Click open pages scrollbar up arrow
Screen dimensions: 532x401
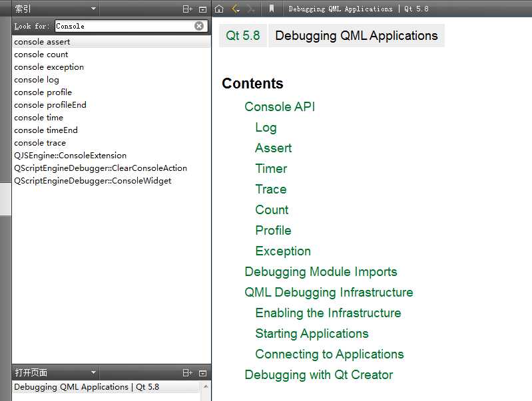pos(206,386)
